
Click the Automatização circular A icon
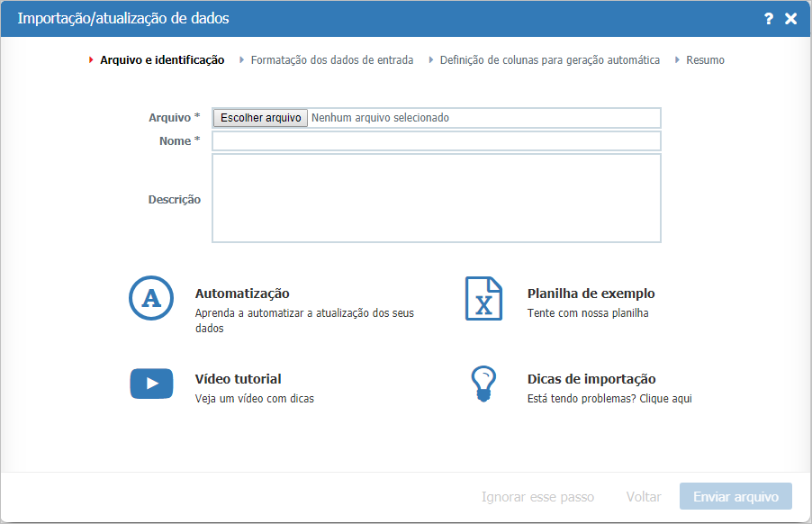(150, 299)
